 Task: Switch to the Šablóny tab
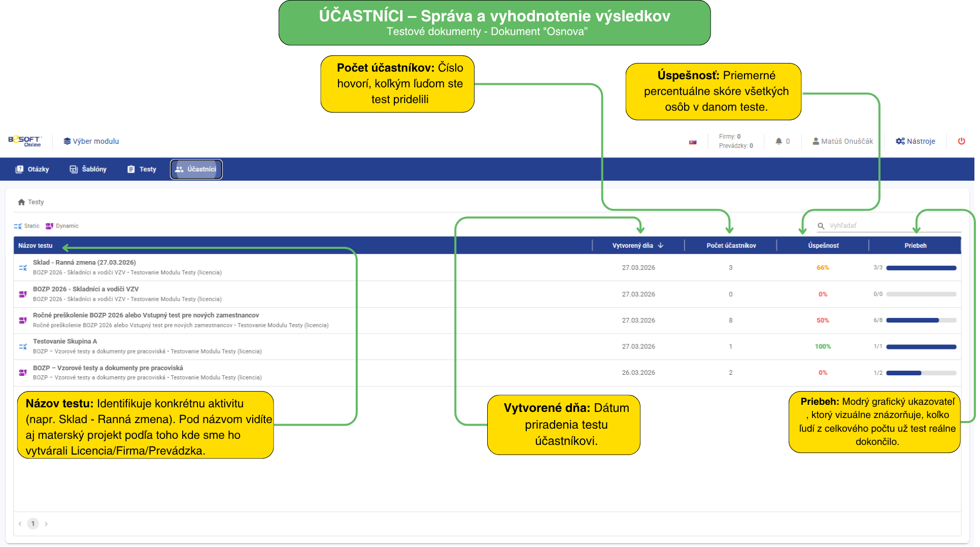(88, 169)
